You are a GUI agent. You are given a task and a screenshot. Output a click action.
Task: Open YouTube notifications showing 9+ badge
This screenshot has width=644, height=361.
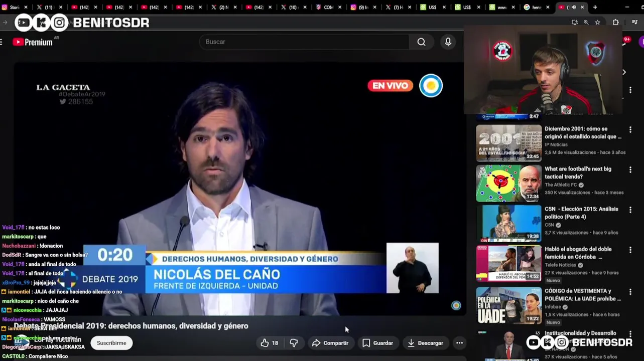[627, 40]
